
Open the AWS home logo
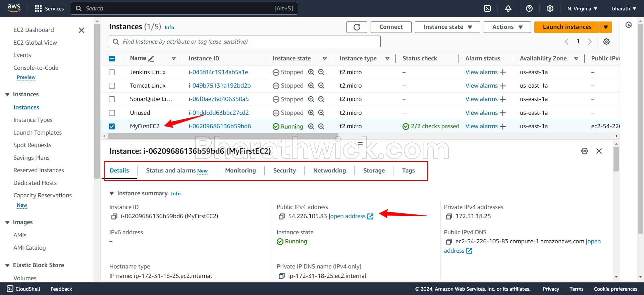click(x=14, y=8)
